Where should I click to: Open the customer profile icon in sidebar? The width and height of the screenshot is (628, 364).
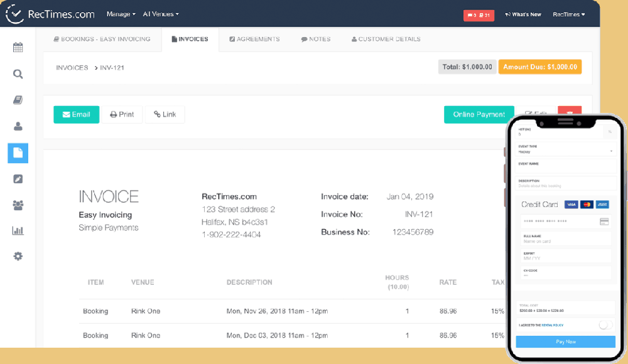coord(18,126)
